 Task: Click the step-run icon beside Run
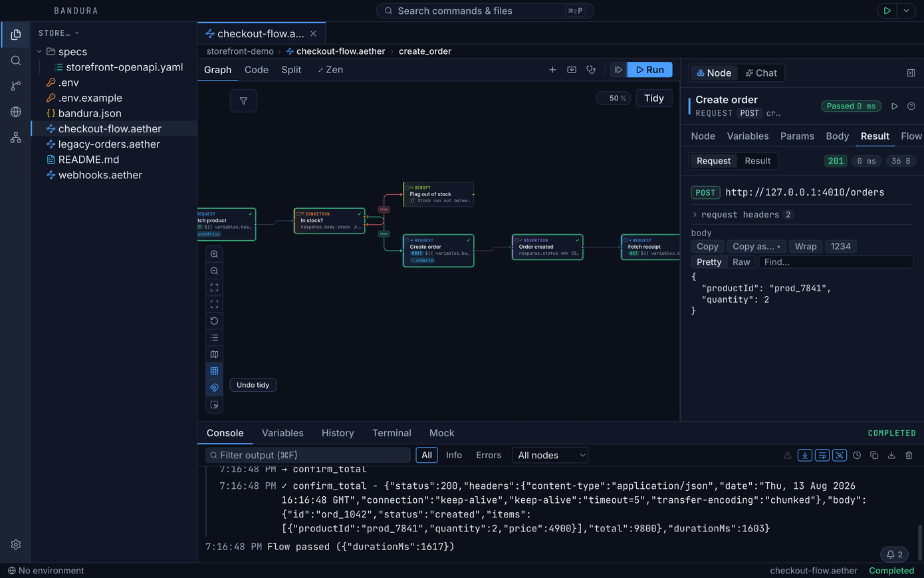pyautogui.click(x=618, y=70)
